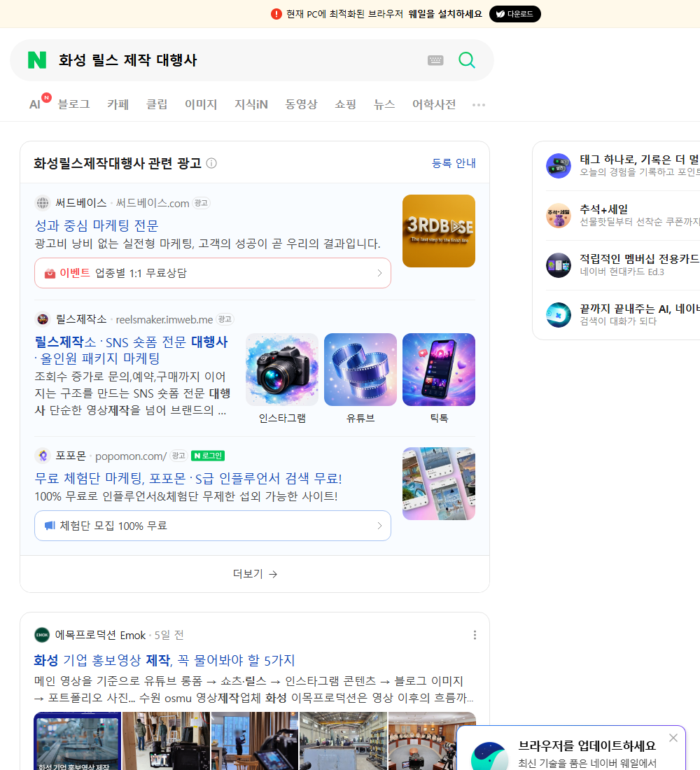This screenshot has height=770, width=700.
Task: Open the 화성 기업홍보영상 제작 first post image
Action: (77, 741)
